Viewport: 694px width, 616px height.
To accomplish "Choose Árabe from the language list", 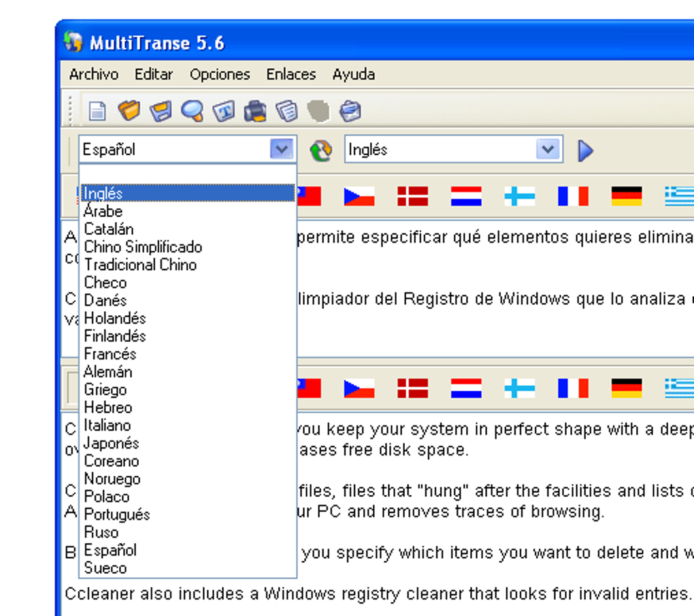I will click(188, 211).
